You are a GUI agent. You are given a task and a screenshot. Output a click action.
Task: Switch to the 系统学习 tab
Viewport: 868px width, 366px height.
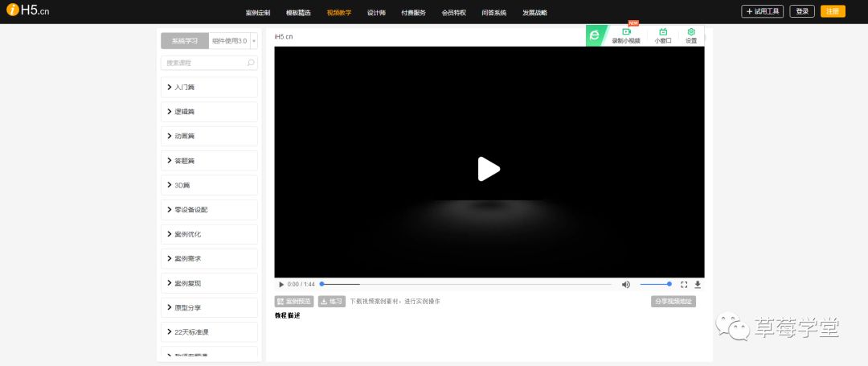[x=185, y=41]
